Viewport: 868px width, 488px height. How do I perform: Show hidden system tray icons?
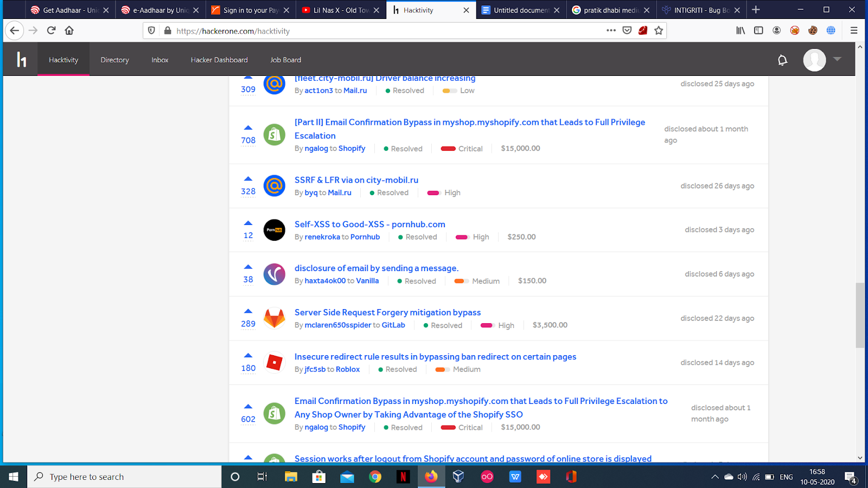[714, 477]
